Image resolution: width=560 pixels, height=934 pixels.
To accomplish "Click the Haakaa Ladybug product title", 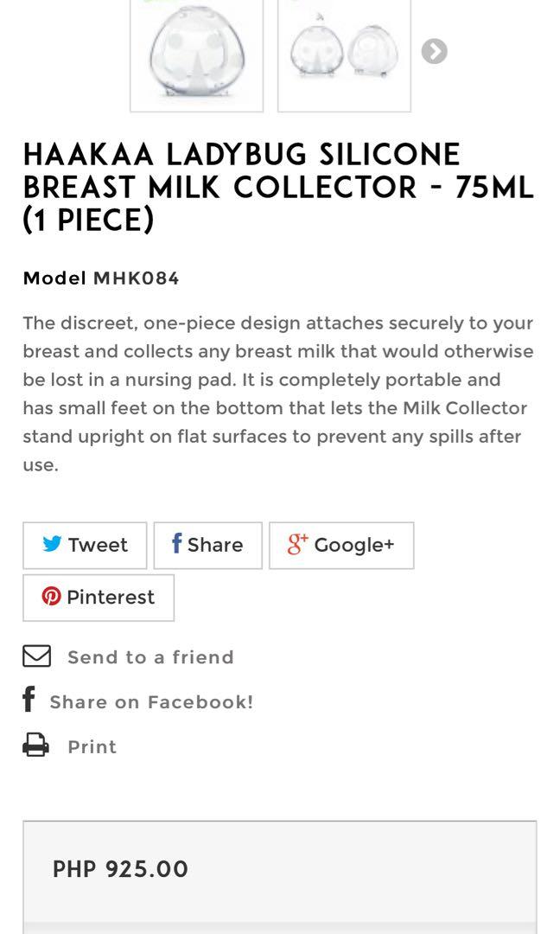I will pyautogui.click(x=278, y=187).
